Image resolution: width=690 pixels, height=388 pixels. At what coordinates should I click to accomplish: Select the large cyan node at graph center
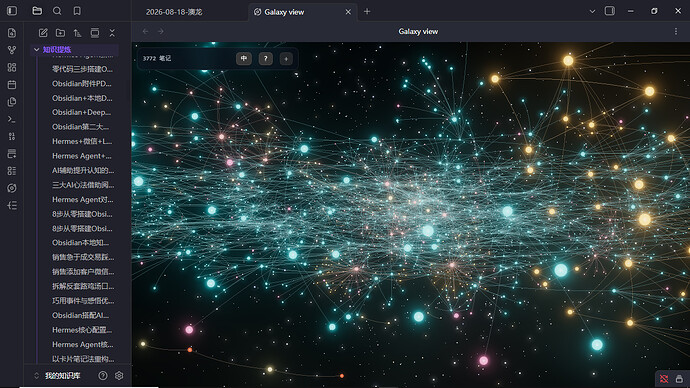point(428,231)
